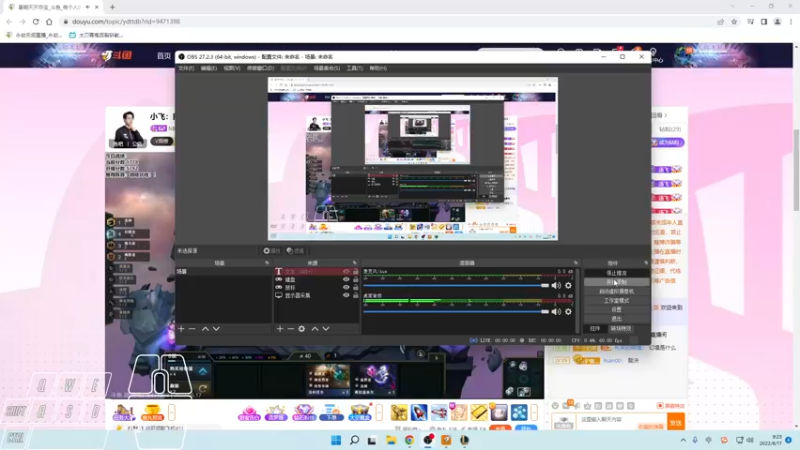Image resolution: width=800 pixels, height=450 pixels.
Task: Pop out the OBS Controls dock header icon
Action: (x=646, y=263)
